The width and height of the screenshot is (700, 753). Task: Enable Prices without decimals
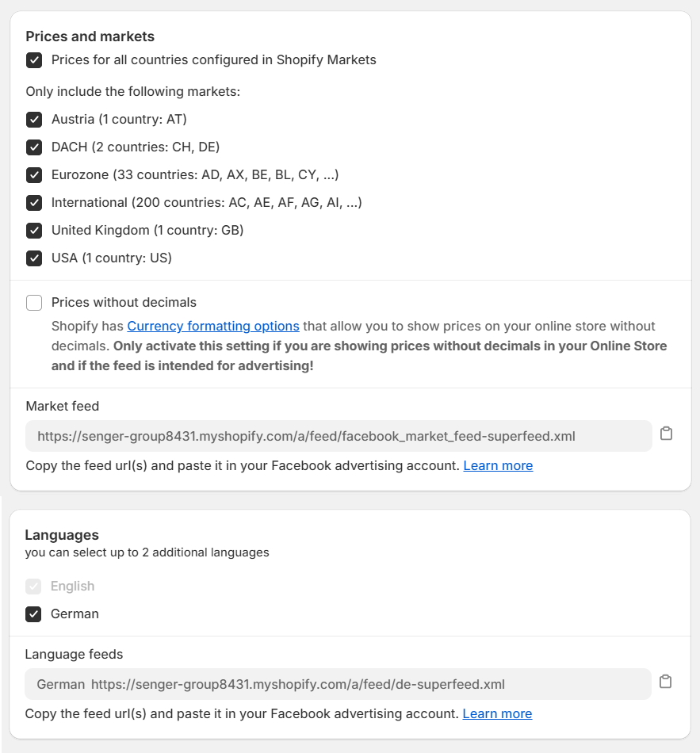click(x=34, y=303)
